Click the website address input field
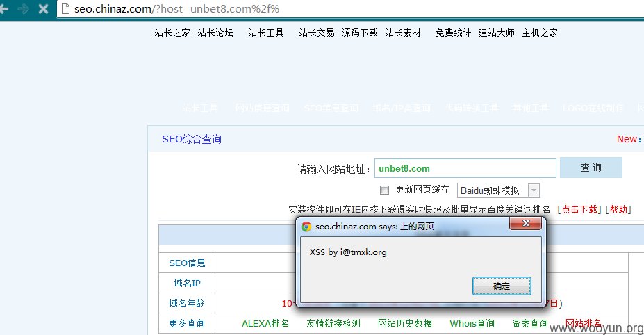The height and width of the screenshot is (335, 644). coord(465,168)
